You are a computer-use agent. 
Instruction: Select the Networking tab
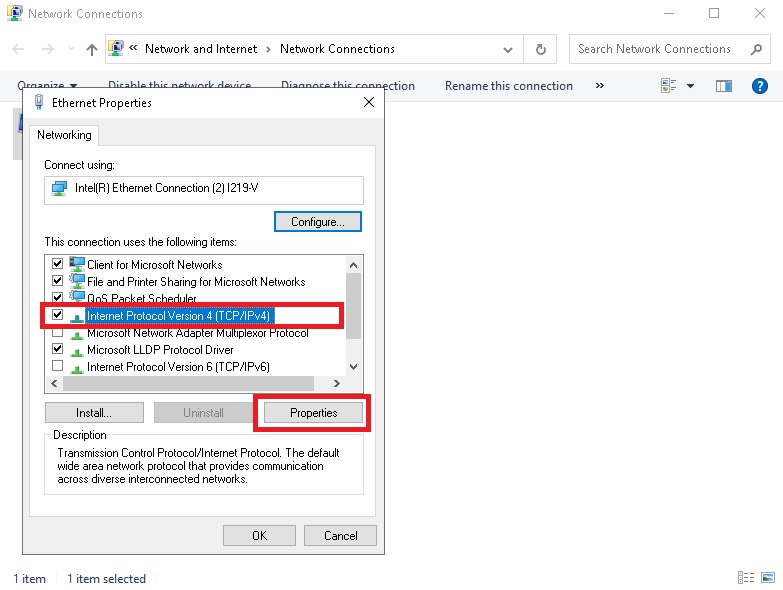click(64, 135)
